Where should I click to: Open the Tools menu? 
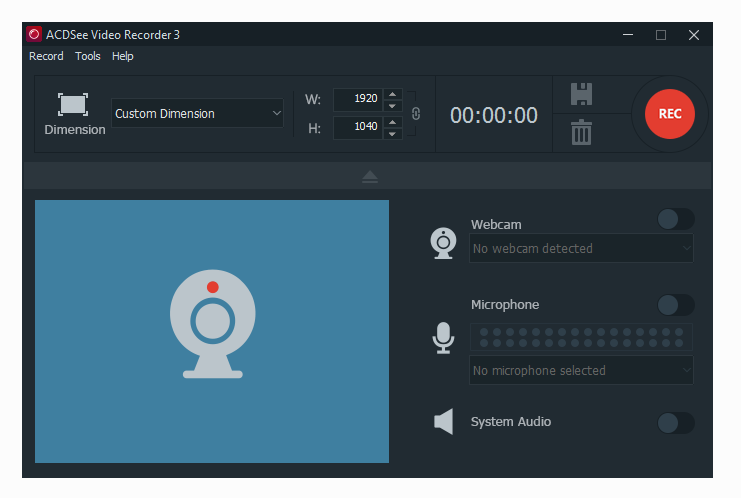[x=88, y=56]
